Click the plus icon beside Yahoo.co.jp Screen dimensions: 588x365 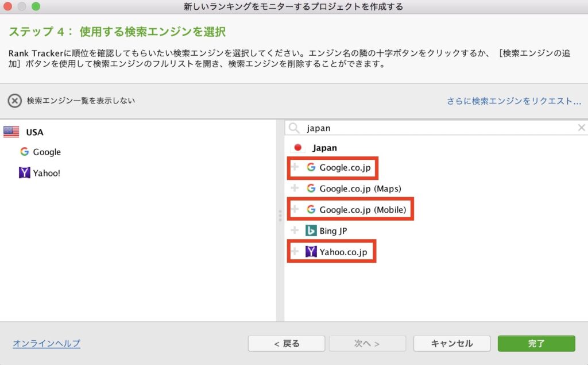pyautogui.click(x=295, y=251)
